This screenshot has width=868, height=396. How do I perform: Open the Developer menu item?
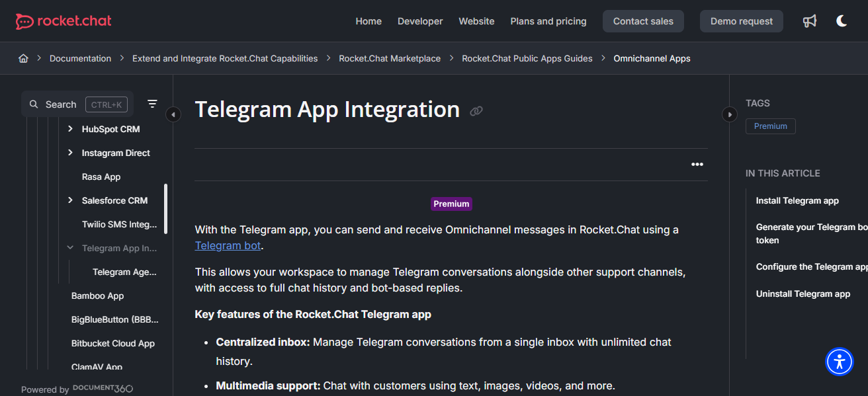click(420, 21)
